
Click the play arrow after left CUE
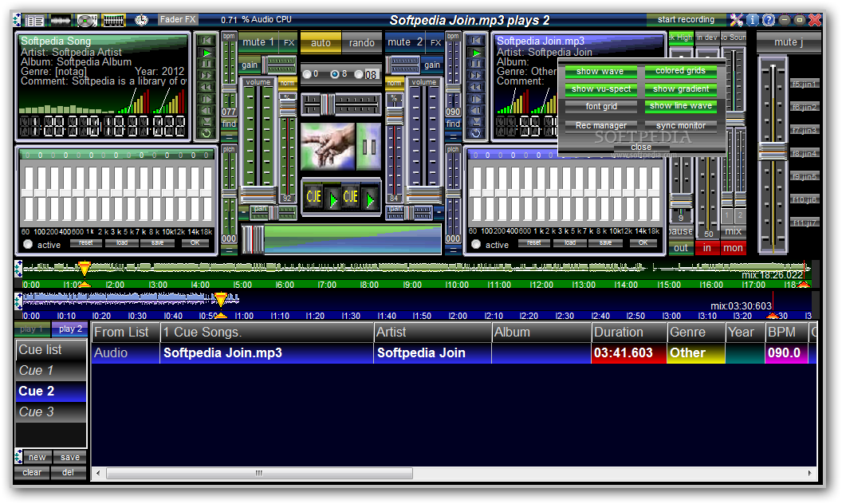[x=333, y=199]
